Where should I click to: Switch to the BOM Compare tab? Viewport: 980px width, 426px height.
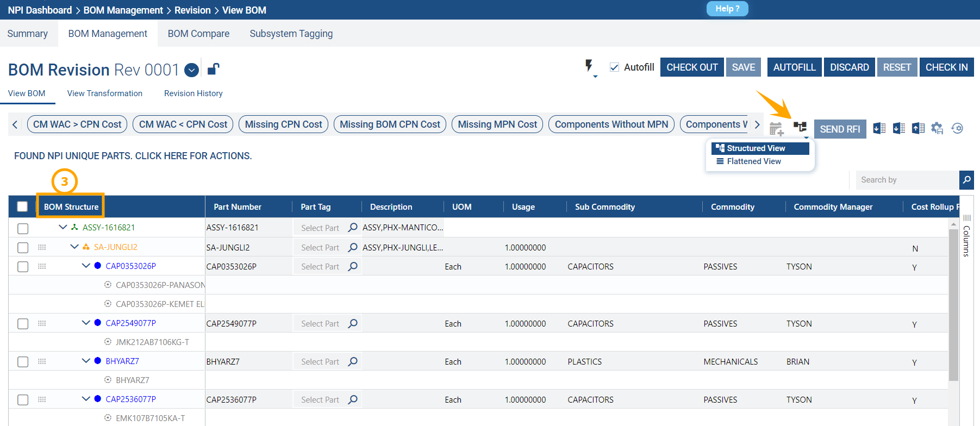198,34
